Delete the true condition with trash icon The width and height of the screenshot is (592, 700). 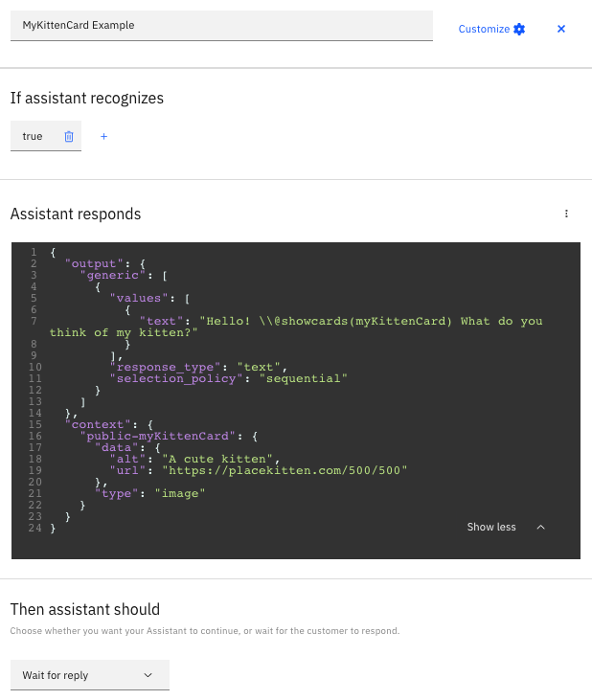click(69, 136)
